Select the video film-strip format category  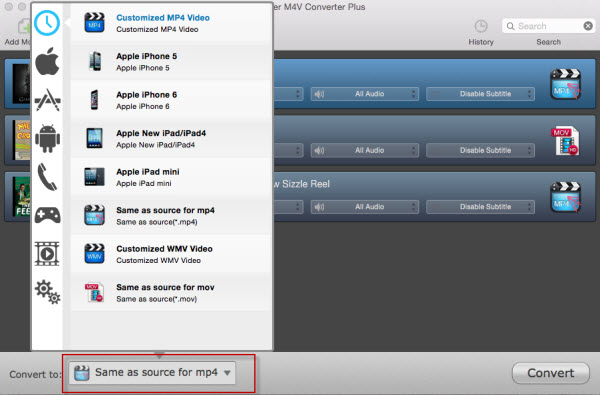pyautogui.click(x=47, y=253)
